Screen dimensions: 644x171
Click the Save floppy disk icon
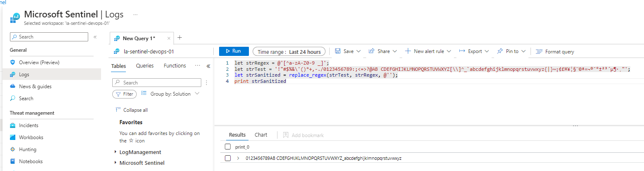pyautogui.click(x=338, y=51)
